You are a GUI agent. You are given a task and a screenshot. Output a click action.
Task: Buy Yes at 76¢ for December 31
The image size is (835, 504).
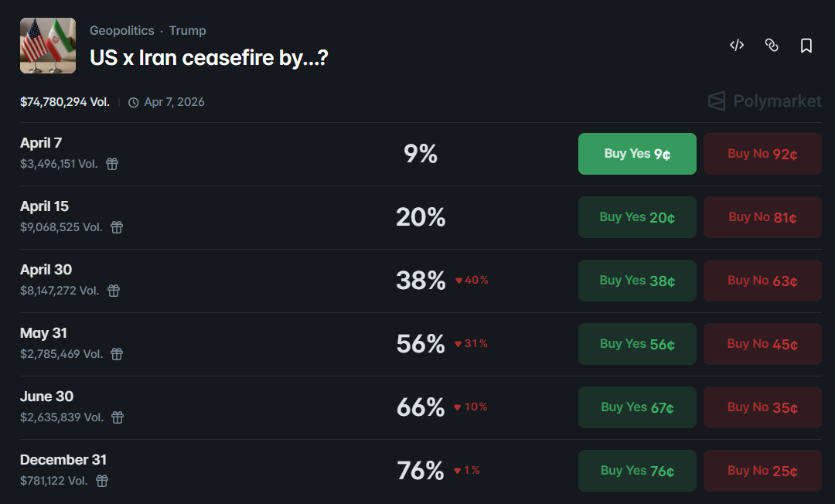(x=637, y=471)
